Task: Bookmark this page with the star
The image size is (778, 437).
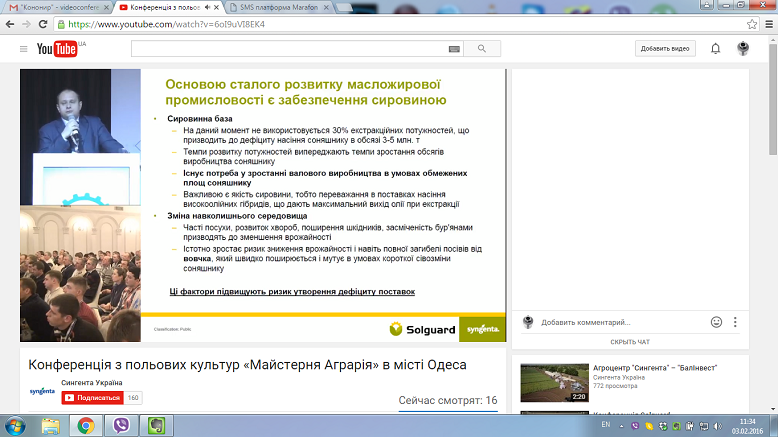Action: (752, 24)
